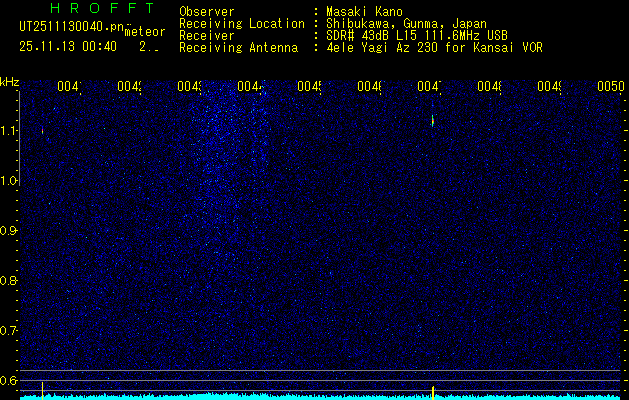
Task: Click the word meteor in header
Action: click(x=145, y=32)
